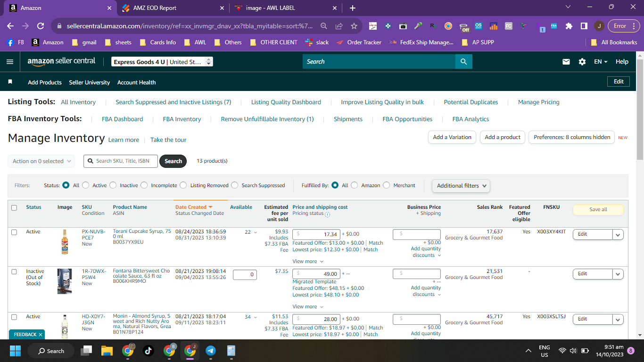
Task: Open the Seller Central hamburger menu
Action: click(10, 62)
